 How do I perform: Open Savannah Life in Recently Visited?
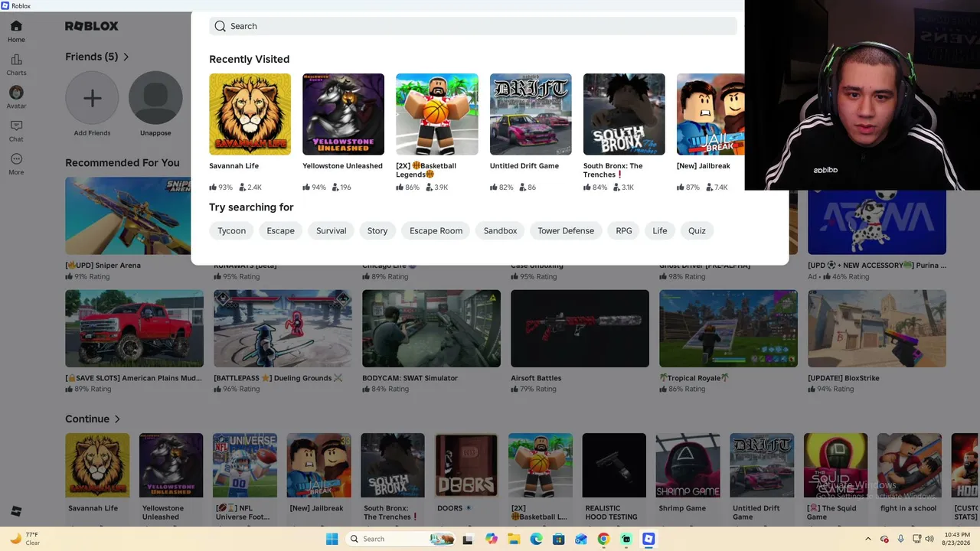coord(250,114)
